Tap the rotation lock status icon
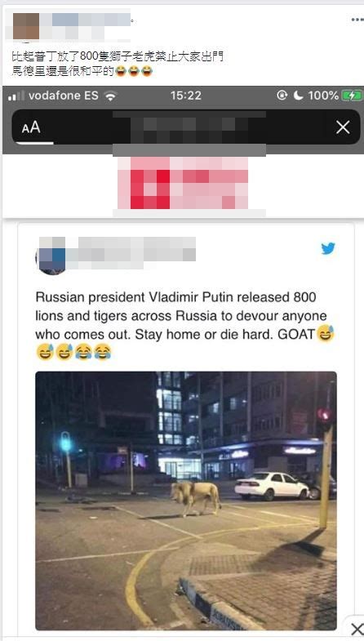 click(x=282, y=96)
